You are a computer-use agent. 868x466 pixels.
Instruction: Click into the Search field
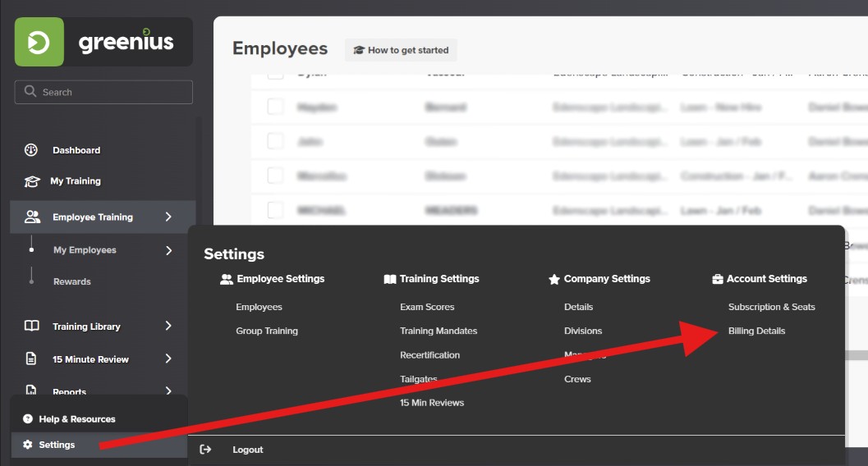point(103,92)
